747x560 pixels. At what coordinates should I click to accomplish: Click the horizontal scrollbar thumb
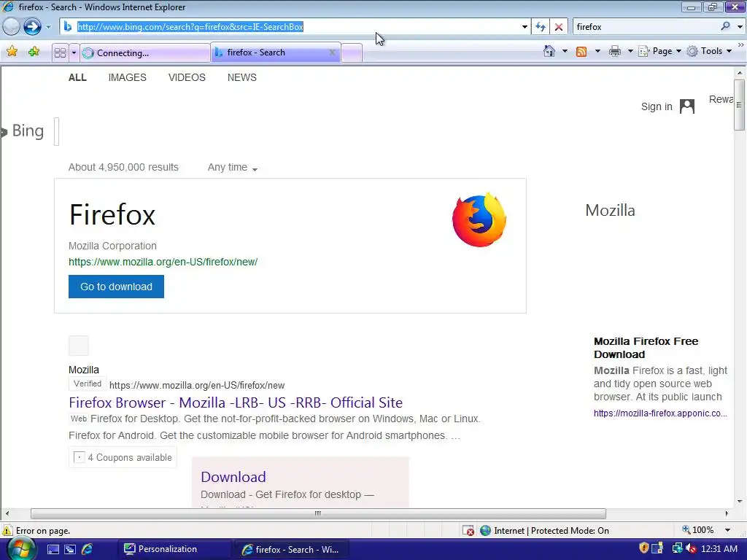318,513
